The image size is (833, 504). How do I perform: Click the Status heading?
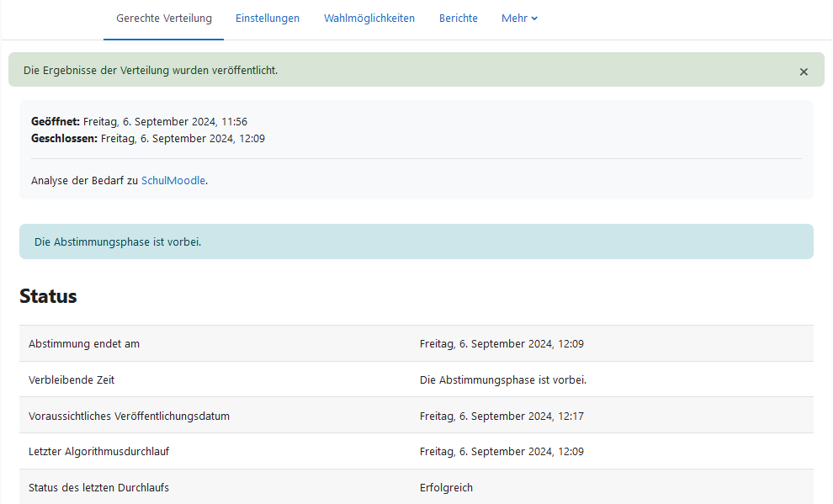(48, 296)
